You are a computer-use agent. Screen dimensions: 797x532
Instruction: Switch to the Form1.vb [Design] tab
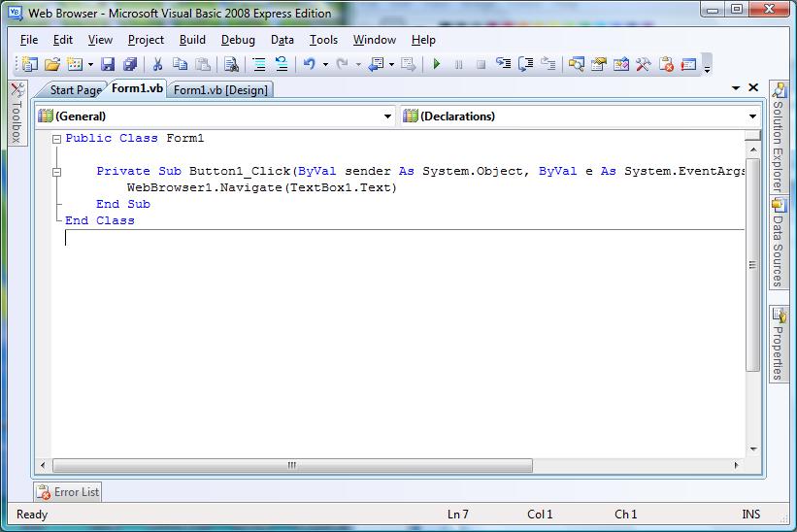tap(220, 90)
